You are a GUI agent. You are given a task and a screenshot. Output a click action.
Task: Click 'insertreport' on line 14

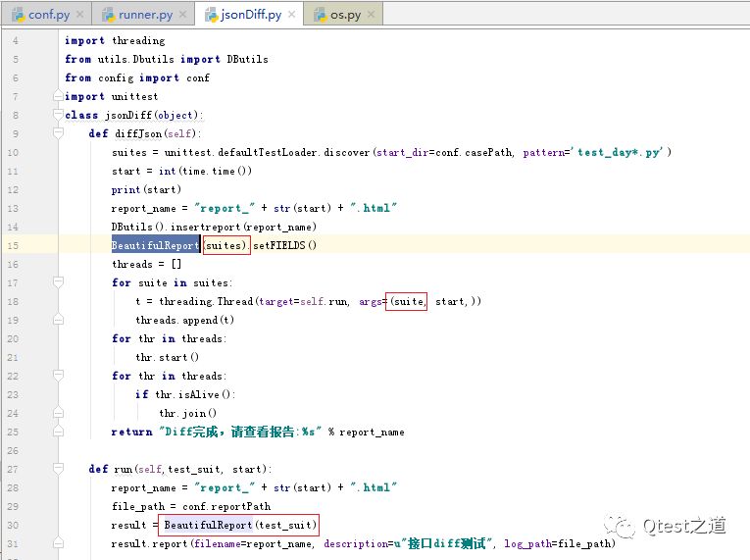205,227
